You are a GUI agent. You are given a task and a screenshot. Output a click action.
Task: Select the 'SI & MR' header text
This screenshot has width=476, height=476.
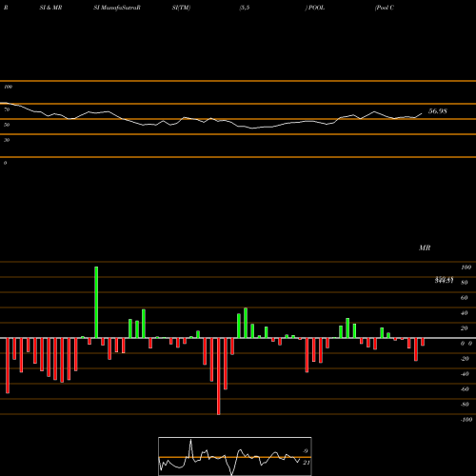point(50,8)
